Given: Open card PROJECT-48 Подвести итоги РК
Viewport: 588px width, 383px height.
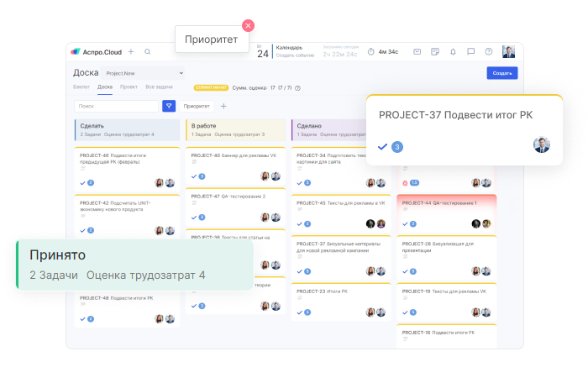Looking at the screenshot, I should click(127, 309).
